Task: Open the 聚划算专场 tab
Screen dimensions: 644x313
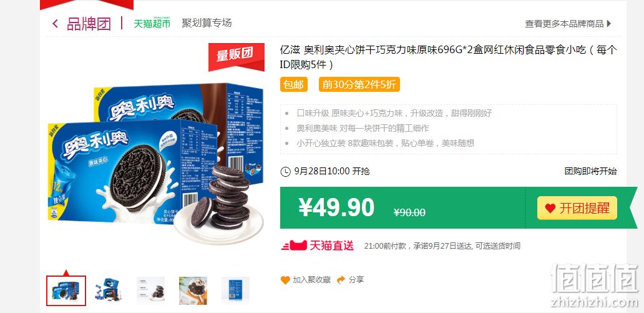Action: click(207, 23)
